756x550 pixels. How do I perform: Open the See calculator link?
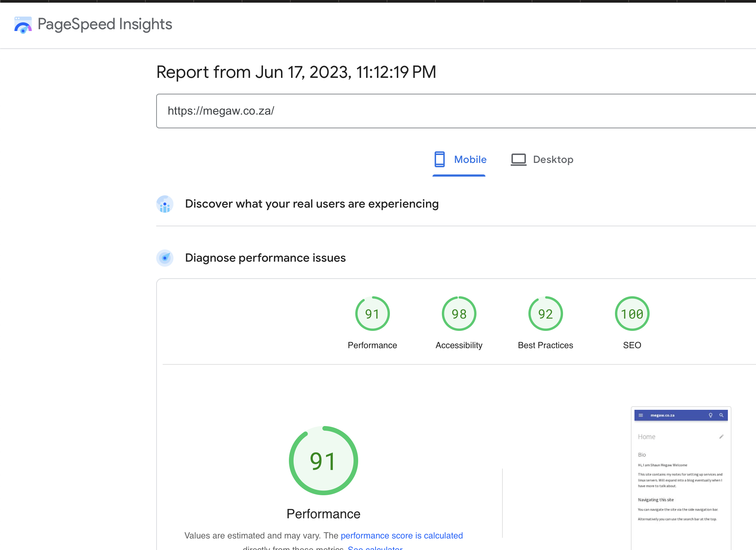click(x=375, y=548)
